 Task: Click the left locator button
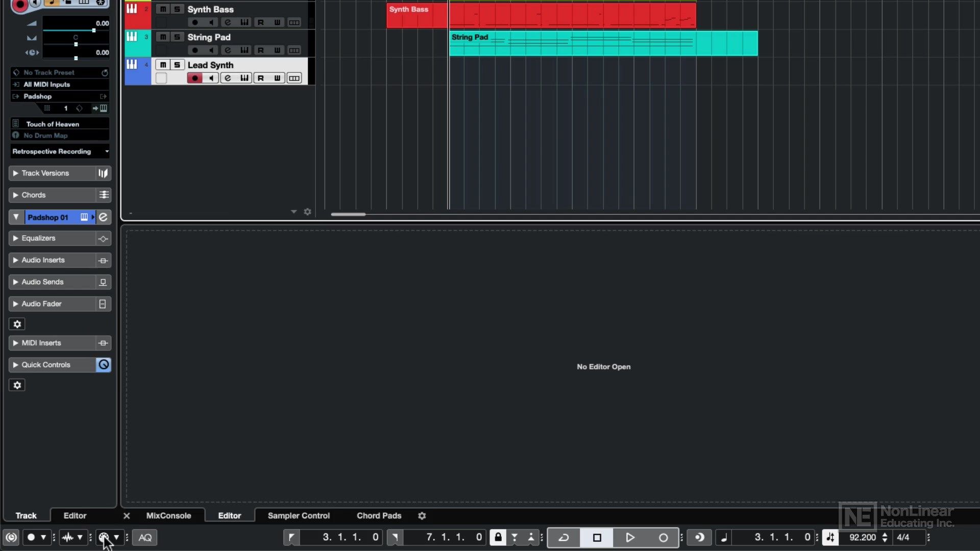coord(291,537)
